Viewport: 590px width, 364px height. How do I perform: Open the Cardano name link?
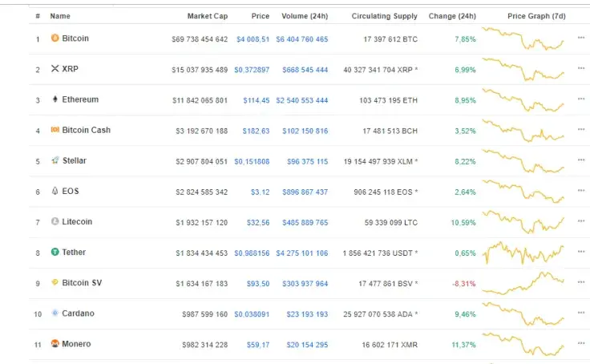pos(78,313)
